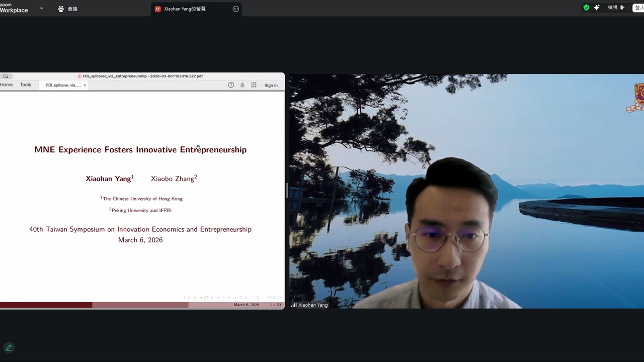Open the notifications bell in Acrobat

point(242,85)
